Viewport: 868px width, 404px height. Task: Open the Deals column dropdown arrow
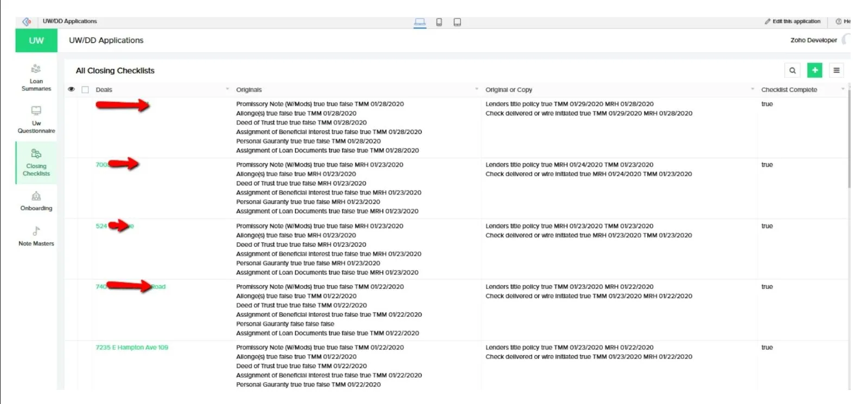pos(227,89)
